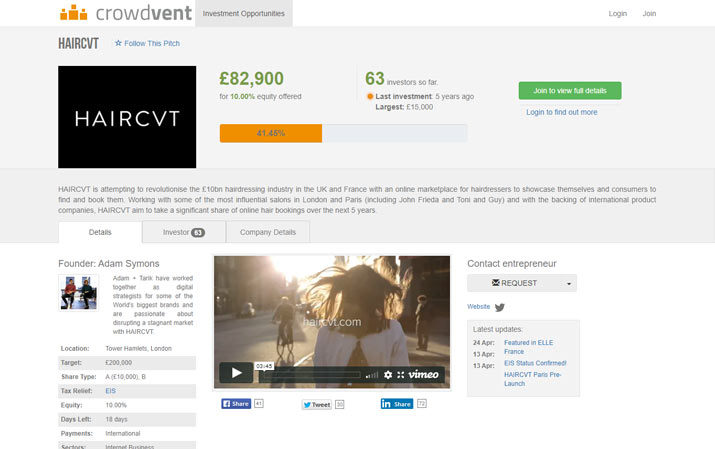Open the EIS Status Confirmed update
The image size is (715, 449).
click(x=535, y=363)
